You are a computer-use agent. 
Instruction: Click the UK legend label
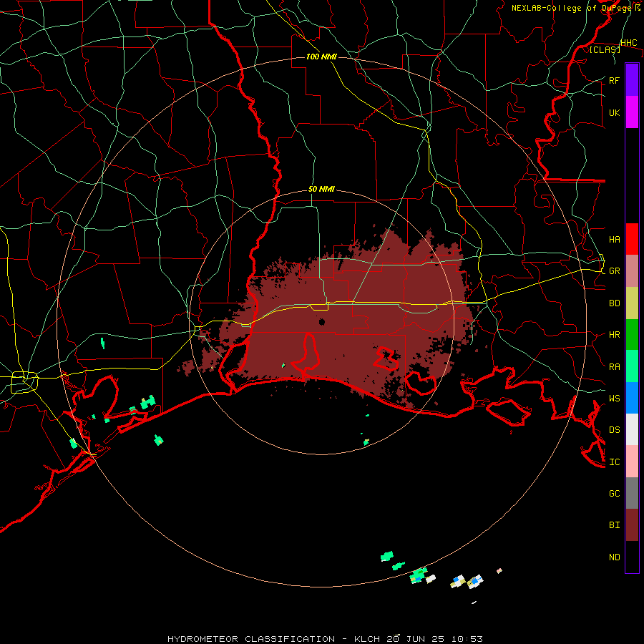coord(615,112)
